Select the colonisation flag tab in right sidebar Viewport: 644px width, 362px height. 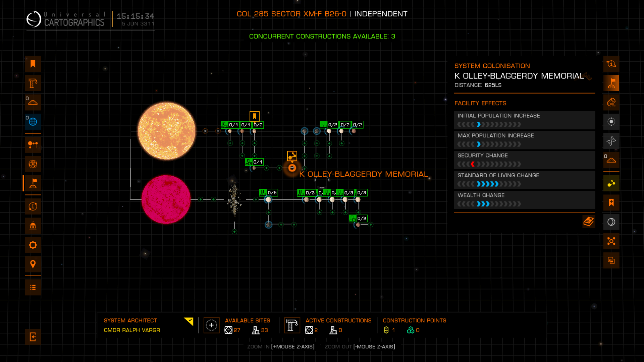pos(611,83)
